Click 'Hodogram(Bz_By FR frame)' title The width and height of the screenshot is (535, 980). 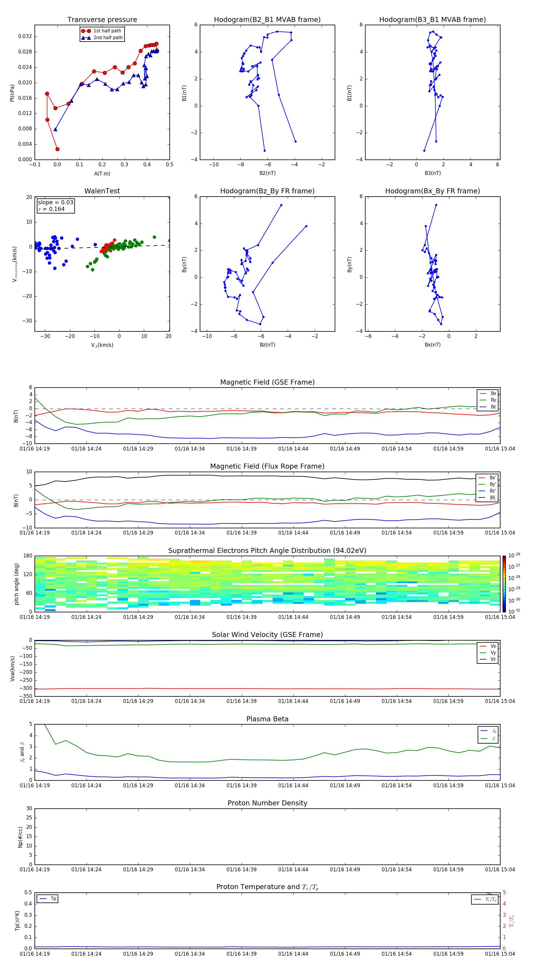point(267,191)
